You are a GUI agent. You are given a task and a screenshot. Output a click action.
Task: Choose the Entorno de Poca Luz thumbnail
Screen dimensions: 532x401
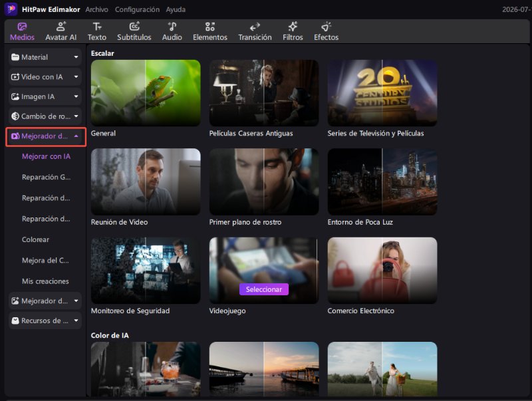point(382,182)
